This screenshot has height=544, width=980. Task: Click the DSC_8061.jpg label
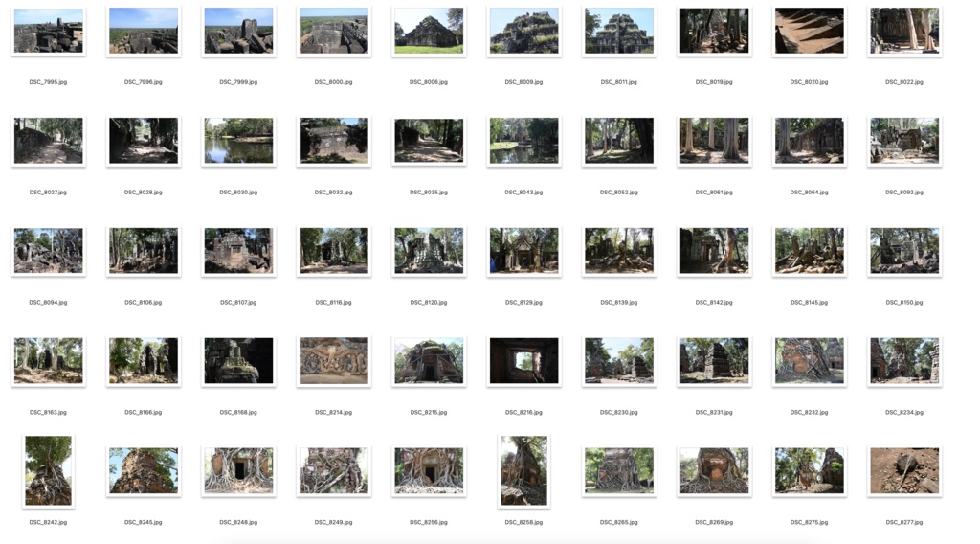point(714,192)
